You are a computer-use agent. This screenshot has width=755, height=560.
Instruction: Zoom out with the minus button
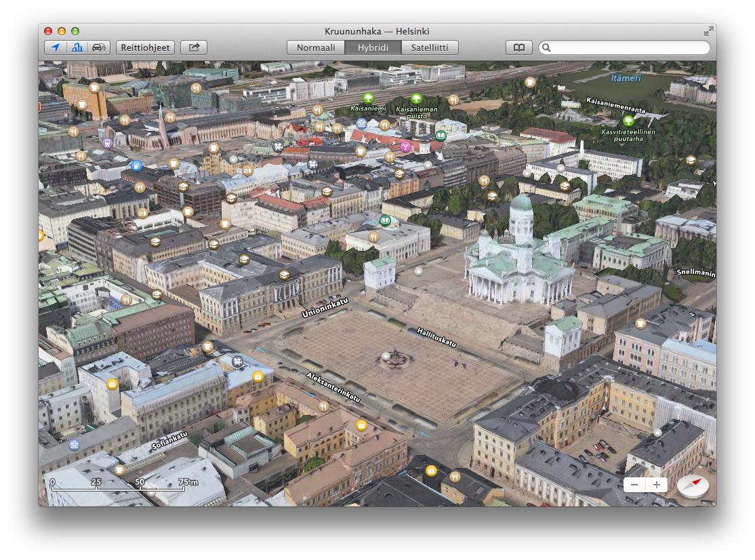[634, 484]
